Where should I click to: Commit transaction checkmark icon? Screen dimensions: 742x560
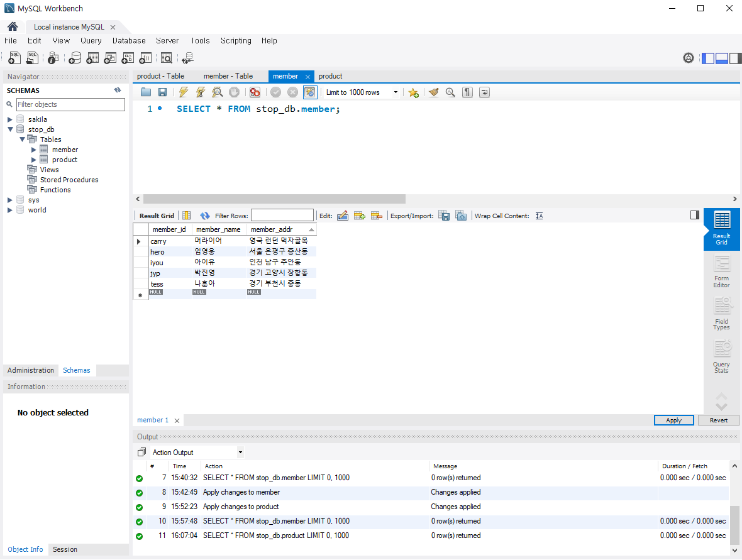pyautogui.click(x=276, y=92)
